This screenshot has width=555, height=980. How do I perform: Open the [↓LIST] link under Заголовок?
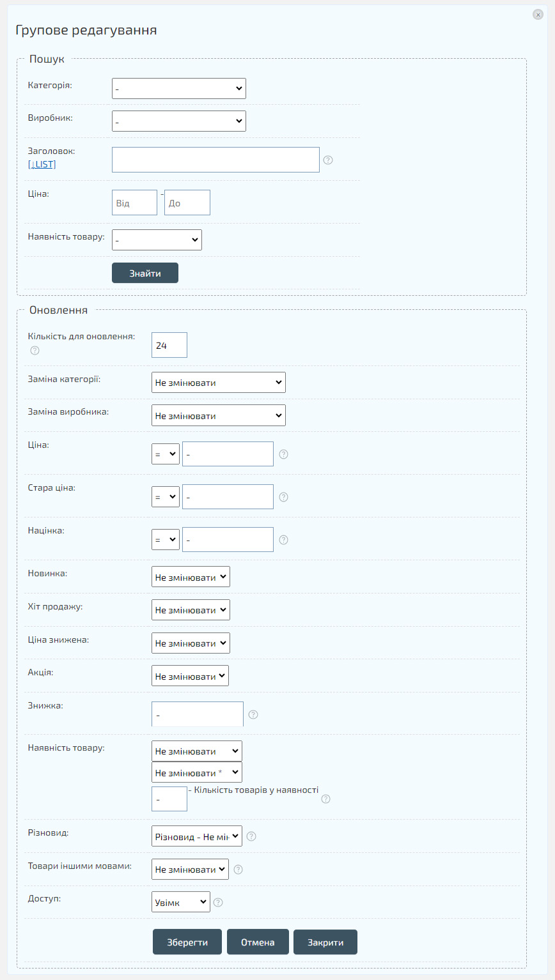[x=42, y=165]
